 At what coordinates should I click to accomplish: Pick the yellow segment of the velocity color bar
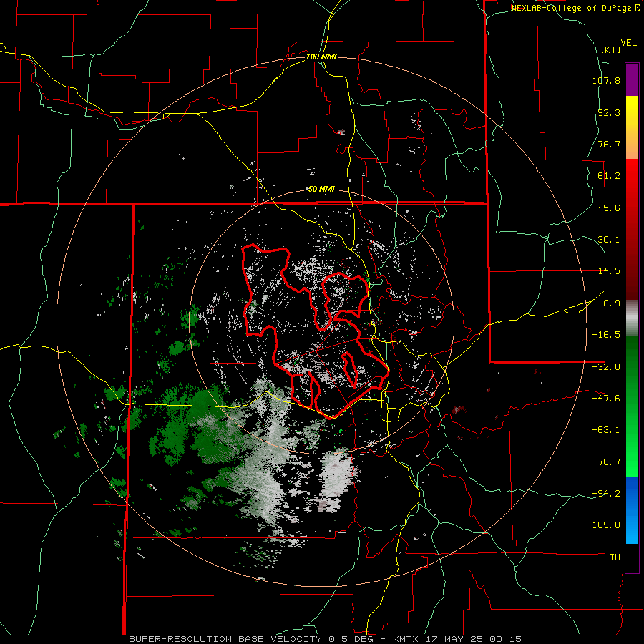[632, 112]
